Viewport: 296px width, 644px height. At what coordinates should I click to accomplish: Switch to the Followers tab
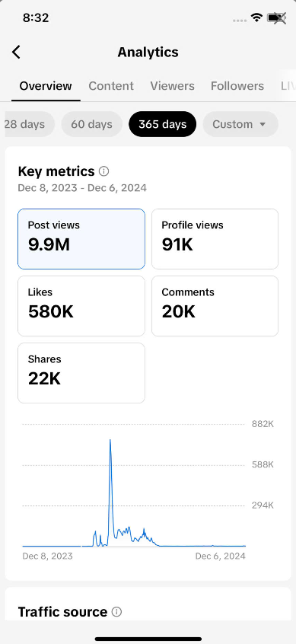(237, 86)
